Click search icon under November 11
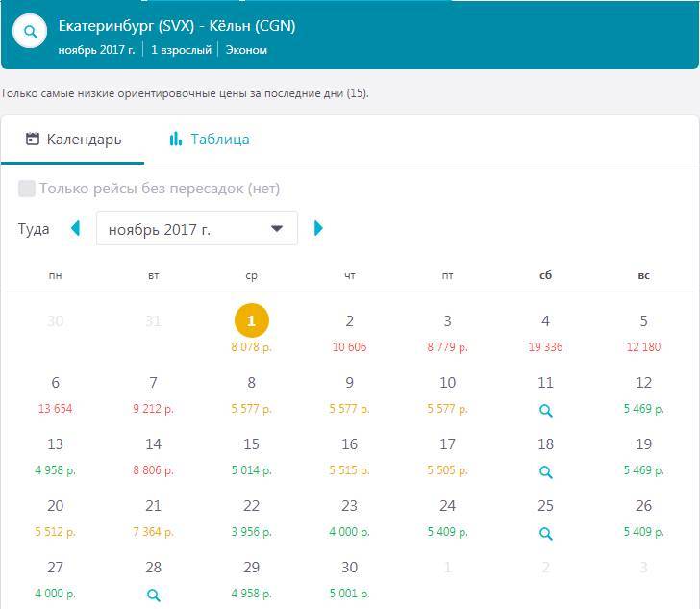700x609 pixels. pos(545,411)
